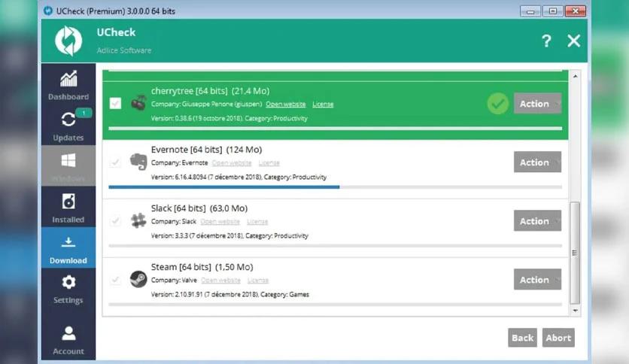629x364 pixels.
Task: Click the text 'cherrytree [64 bits] (21,4 Mo)'
Action: (x=210, y=91)
